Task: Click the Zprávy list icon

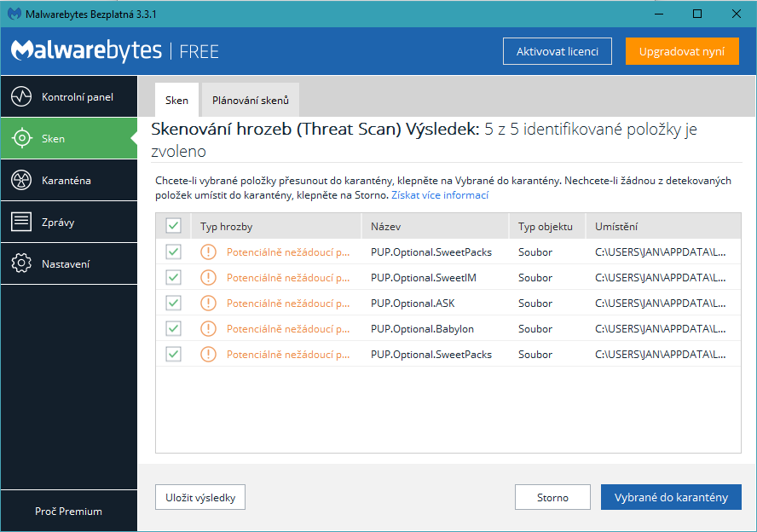Action: click(21, 223)
